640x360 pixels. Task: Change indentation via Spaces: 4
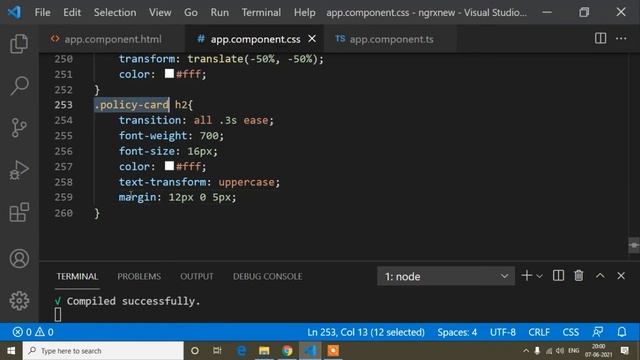click(x=457, y=332)
